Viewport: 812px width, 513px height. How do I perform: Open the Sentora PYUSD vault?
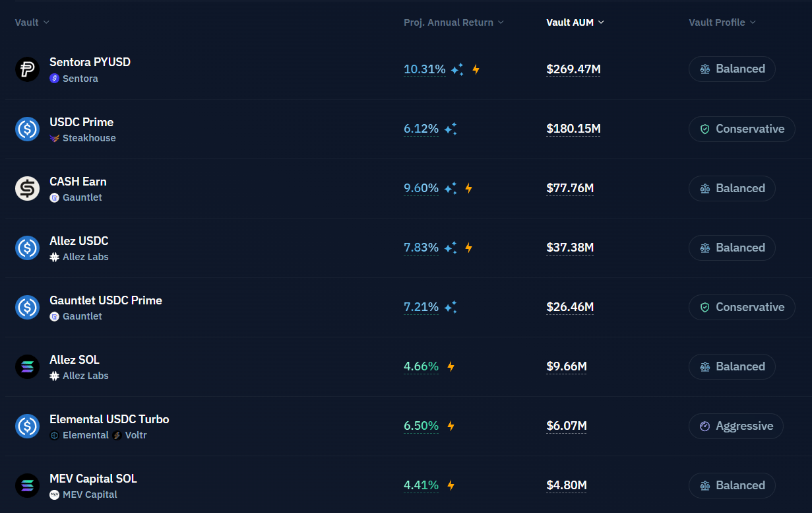click(90, 62)
